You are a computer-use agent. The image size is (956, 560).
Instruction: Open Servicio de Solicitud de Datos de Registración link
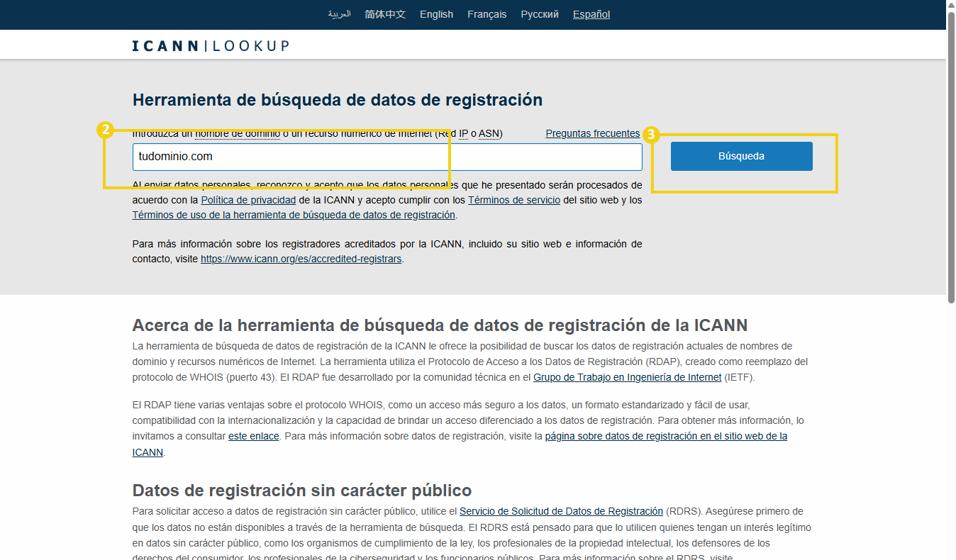tap(561, 511)
